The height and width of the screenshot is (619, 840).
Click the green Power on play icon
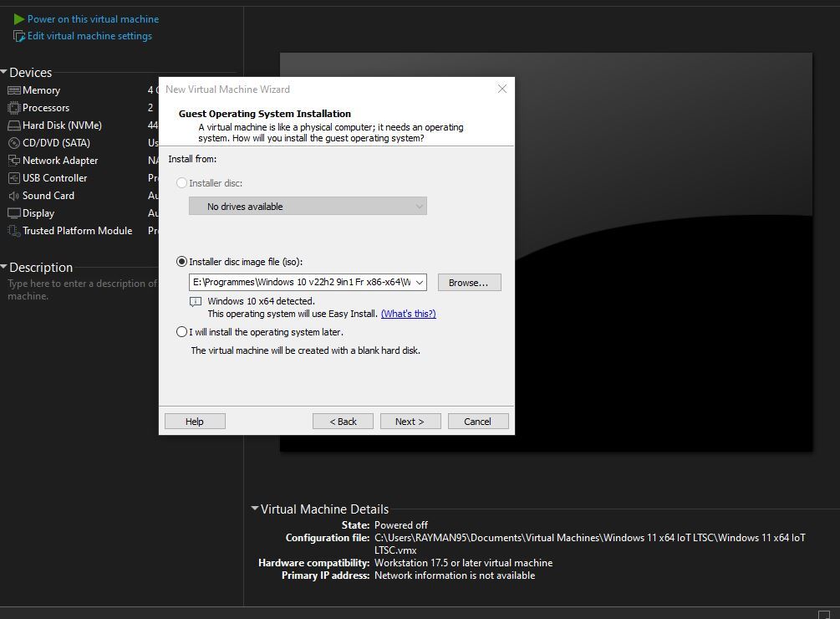18,19
